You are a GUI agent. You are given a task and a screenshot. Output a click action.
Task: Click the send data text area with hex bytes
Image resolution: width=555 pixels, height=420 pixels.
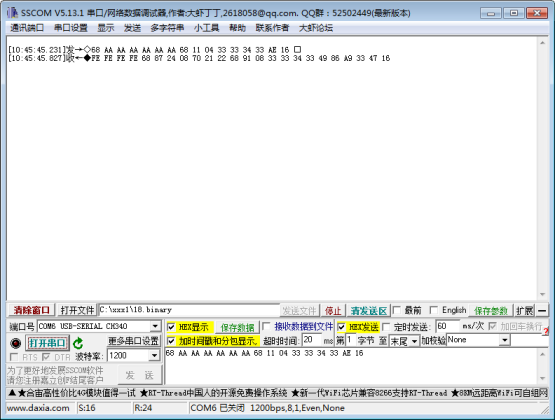point(350,366)
